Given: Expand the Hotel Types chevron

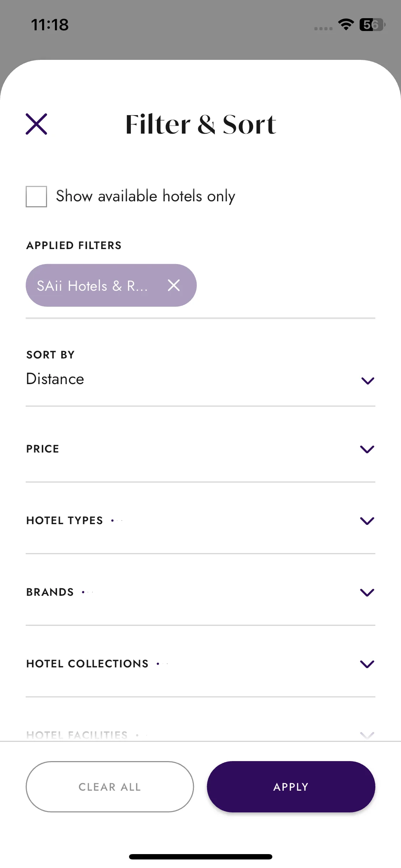Looking at the screenshot, I should 367,521.
